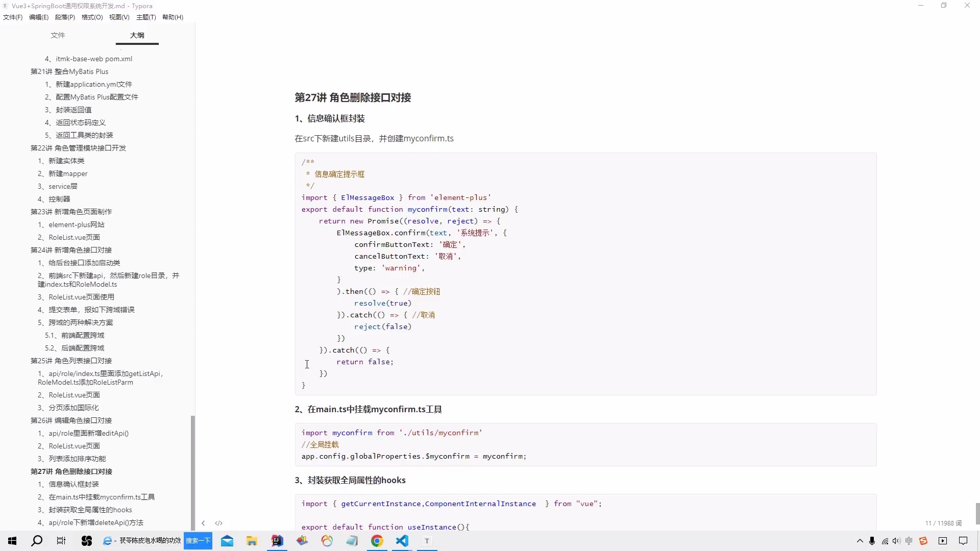Click the Typora icon in the taskbar

click(x=427, y=541)
